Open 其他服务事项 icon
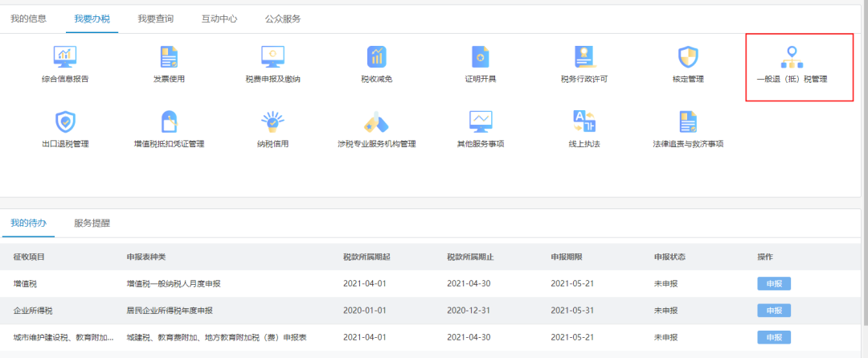This screenshot has height=358, width=868. click(x=481, y=122)
